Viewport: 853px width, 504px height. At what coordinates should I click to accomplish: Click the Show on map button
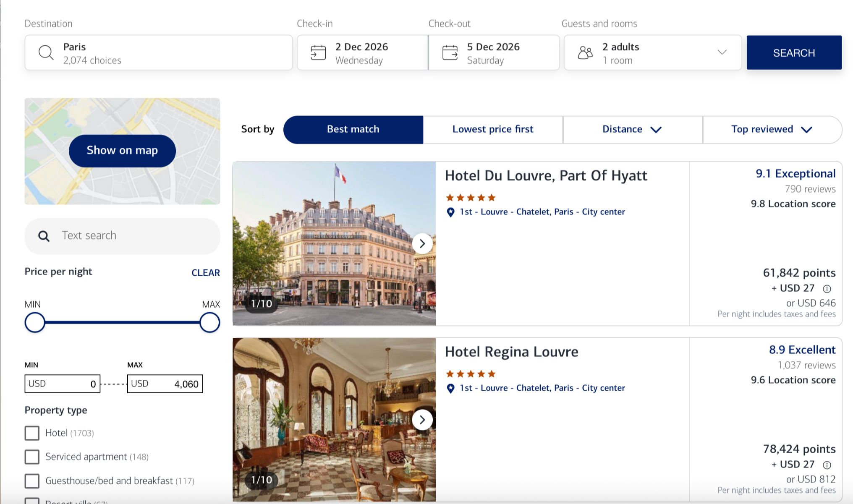[x=122, y=151]
